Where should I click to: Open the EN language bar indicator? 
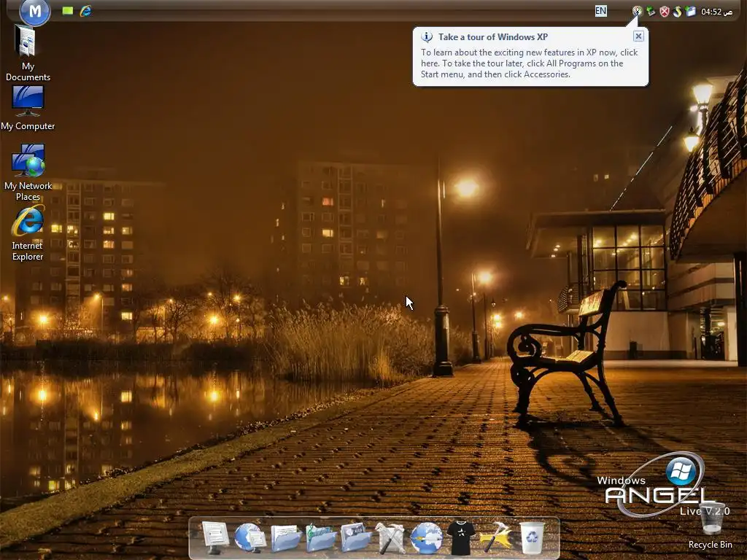tap(601, 11)
